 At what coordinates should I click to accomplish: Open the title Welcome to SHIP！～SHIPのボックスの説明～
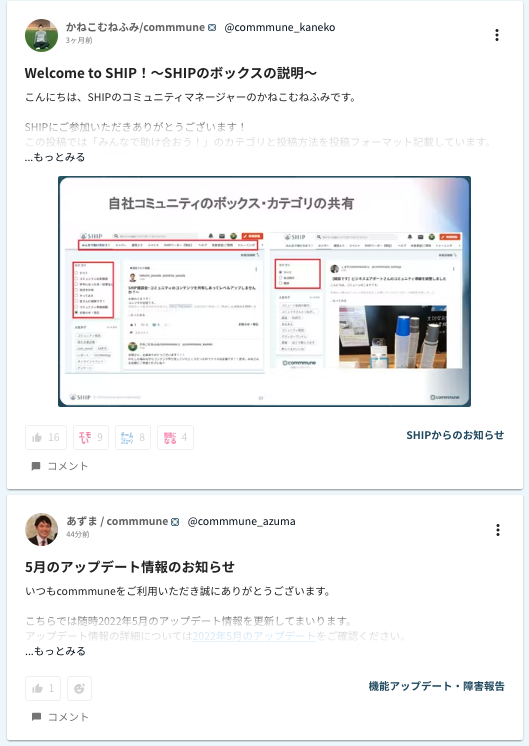[x=171, y=73]
